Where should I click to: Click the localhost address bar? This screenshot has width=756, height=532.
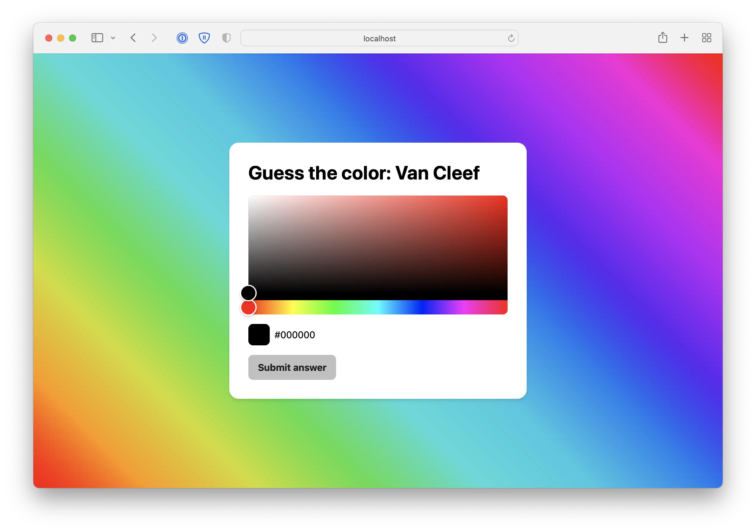coord(379,39)
